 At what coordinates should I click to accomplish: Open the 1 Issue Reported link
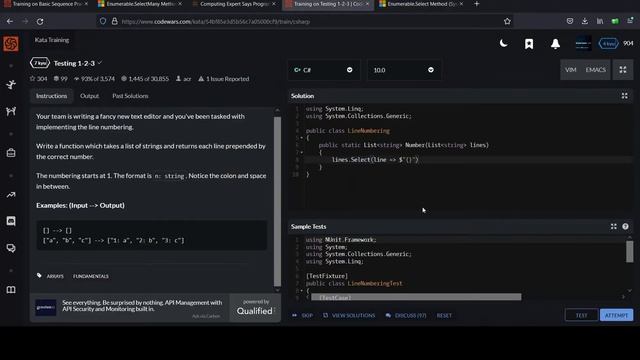(x=224, y=79)
